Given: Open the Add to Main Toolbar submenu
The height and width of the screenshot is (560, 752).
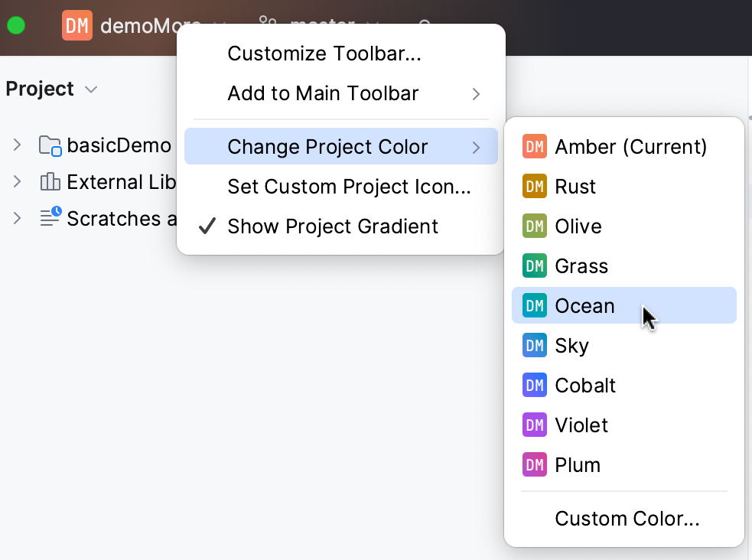Looking at the screenshot, I should pos(322,93).
